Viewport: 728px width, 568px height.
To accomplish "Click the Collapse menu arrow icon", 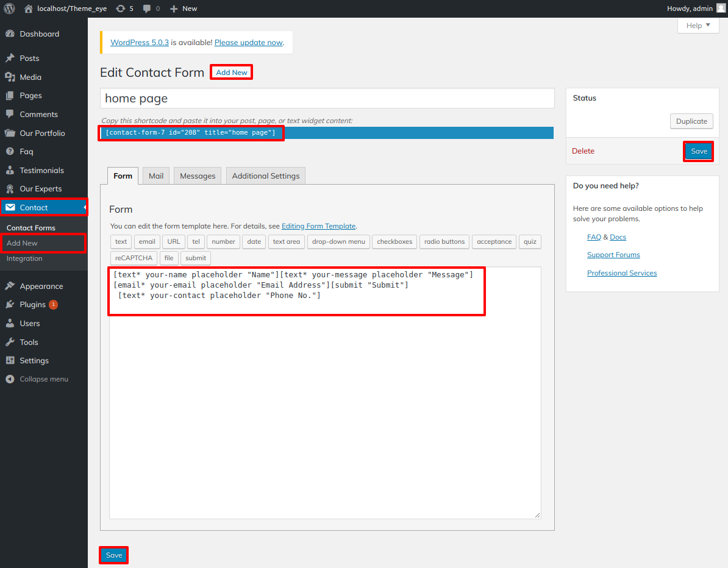I will click(10, 379).
